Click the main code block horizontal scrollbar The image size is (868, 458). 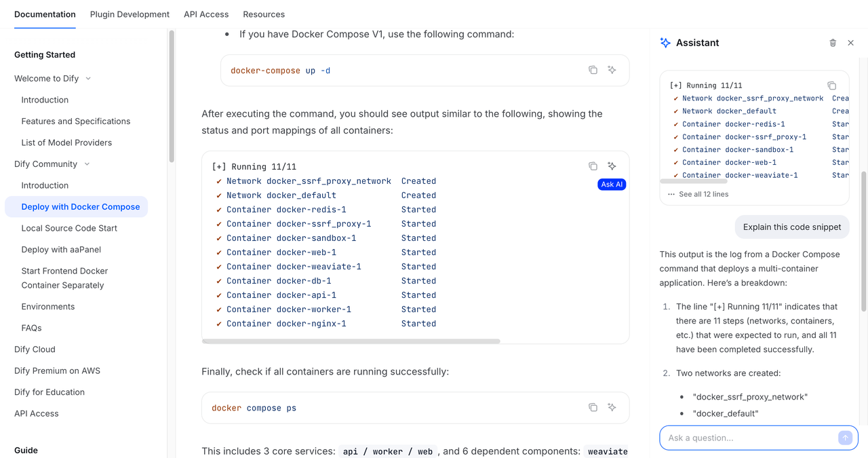pyautogui.click(x=351, y=341)
